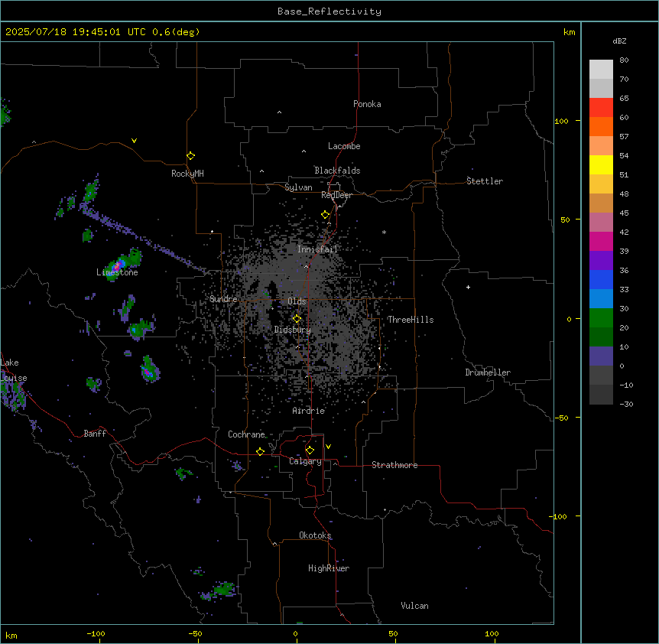Click the HighRiver label

click(x=329, y=568)
